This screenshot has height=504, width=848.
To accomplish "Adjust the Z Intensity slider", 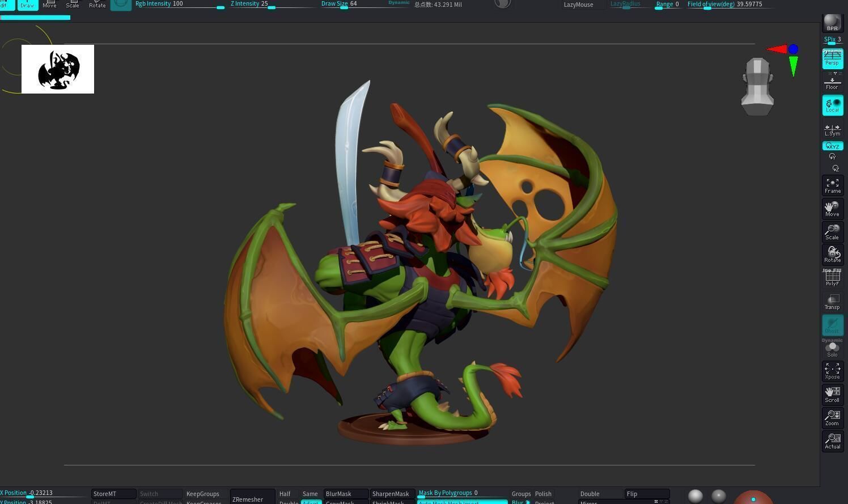I will coord(273,4).
